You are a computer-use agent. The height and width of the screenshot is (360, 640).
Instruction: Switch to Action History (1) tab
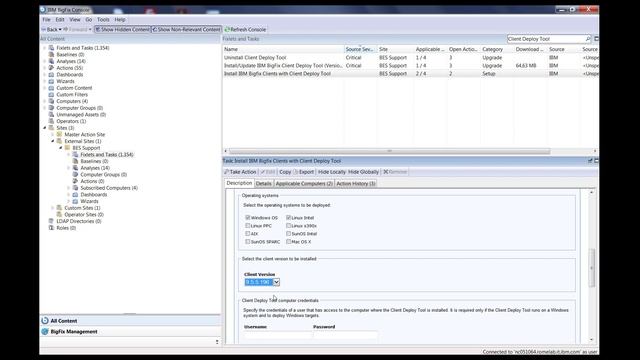356,184
